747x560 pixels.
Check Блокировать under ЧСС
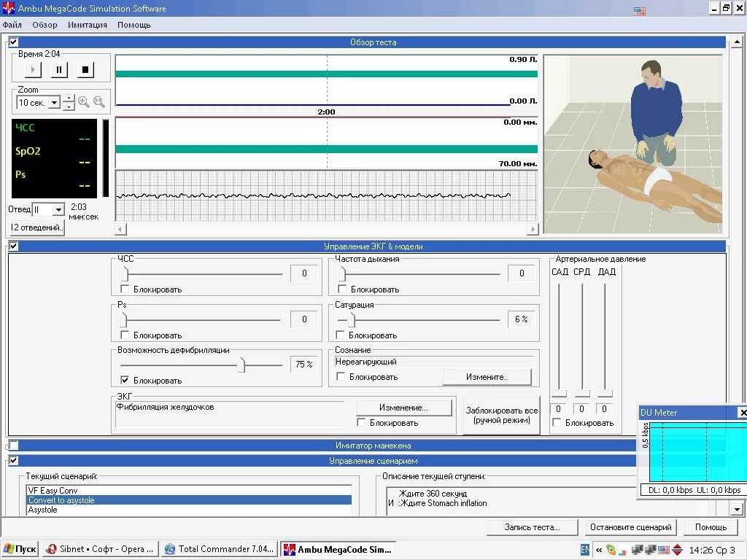(125, 289)
